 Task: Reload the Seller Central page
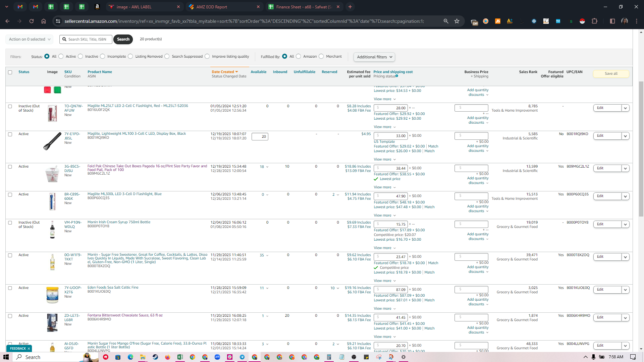[32, 21]
